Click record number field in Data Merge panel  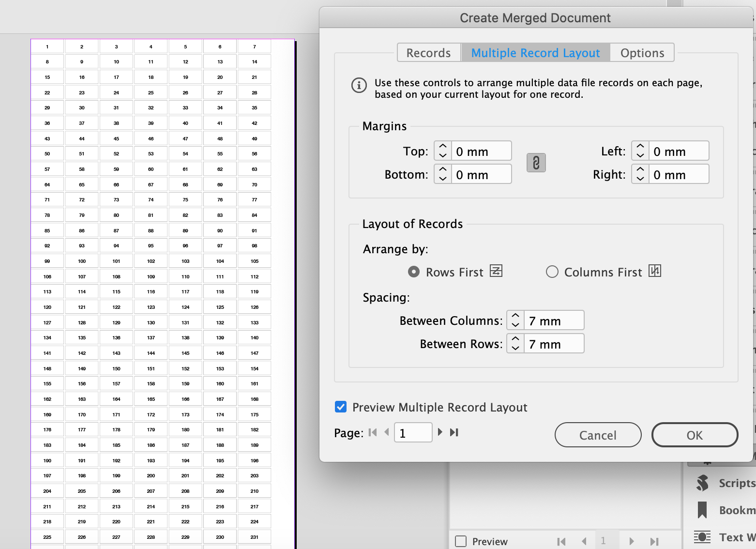pos(607,541)
